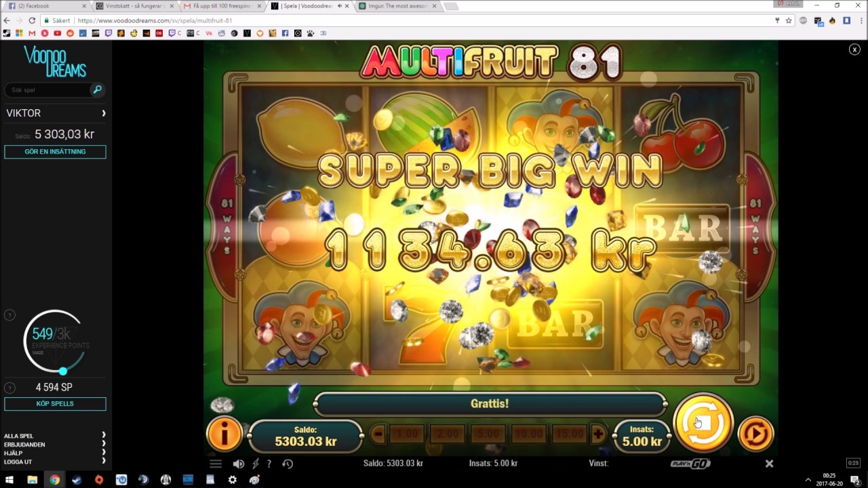The image size is (868, 488).
Task: Click the 'Grattis!' message bar
Action: coord(490,404)
